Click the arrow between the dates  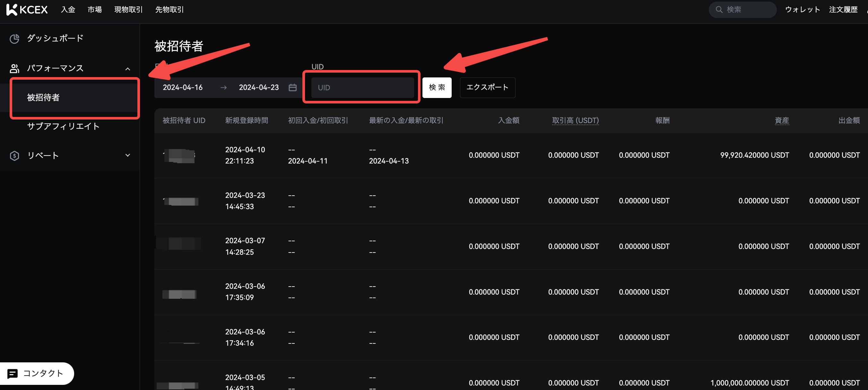click(x=223, y=88)
